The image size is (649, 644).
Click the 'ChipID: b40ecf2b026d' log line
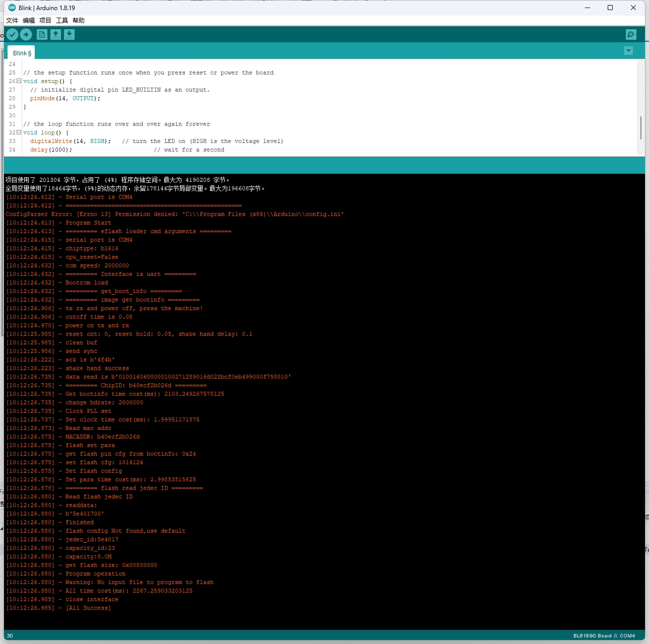coord(106,385)
